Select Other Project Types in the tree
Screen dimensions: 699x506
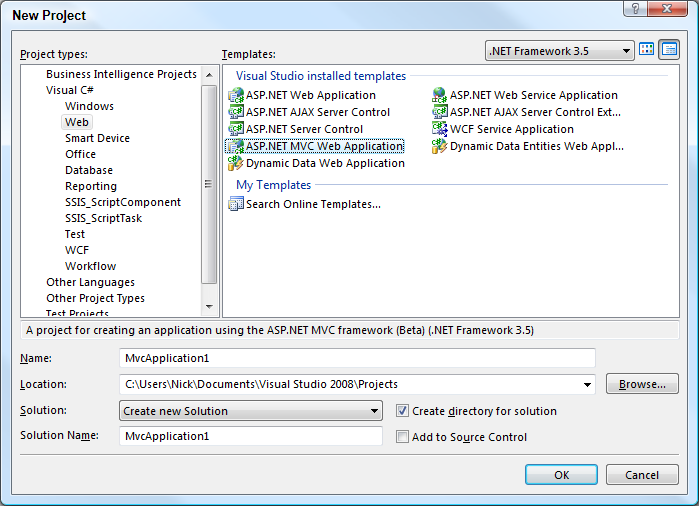pyautogui.click(x=95, y=298)
